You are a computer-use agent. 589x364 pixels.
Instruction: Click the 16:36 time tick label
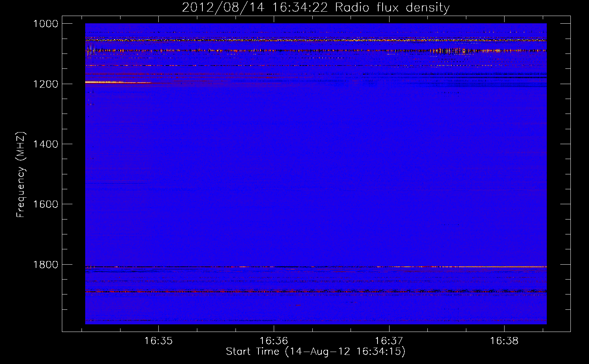(x=273, y=341)
